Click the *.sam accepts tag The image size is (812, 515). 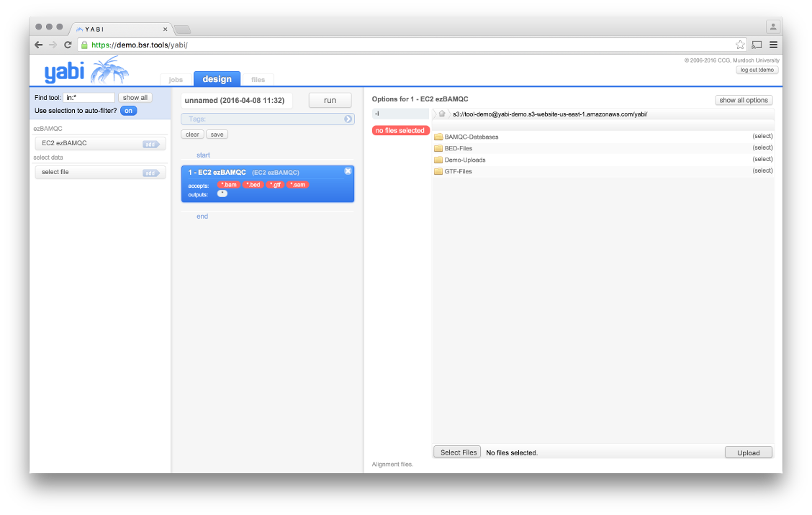298,185
